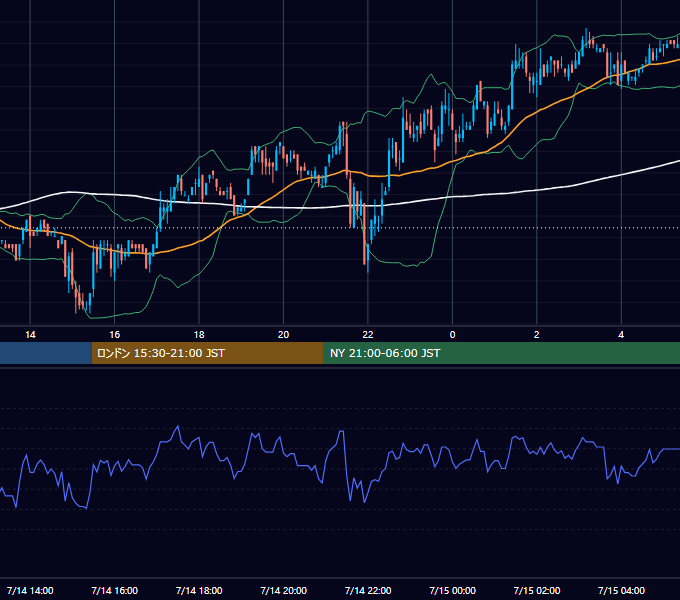The image size is (680, 600).
Task: Click the 7/14 16:00 date label
Action: coord(114,590)
